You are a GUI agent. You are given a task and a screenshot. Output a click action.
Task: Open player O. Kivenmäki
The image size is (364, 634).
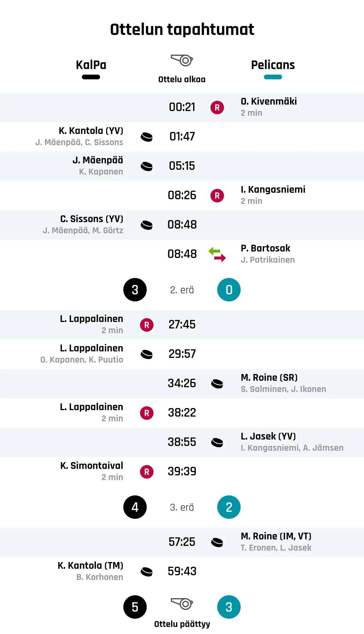pos(269,101)
